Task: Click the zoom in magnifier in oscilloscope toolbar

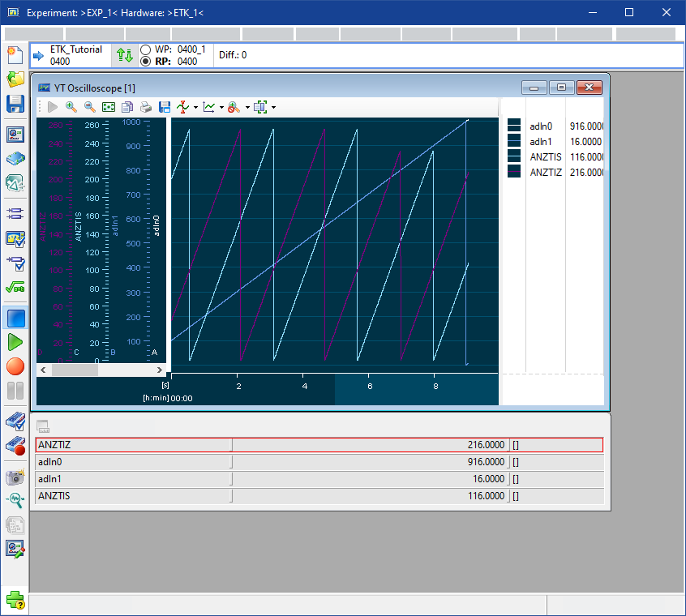Action: tap(71, 107)
